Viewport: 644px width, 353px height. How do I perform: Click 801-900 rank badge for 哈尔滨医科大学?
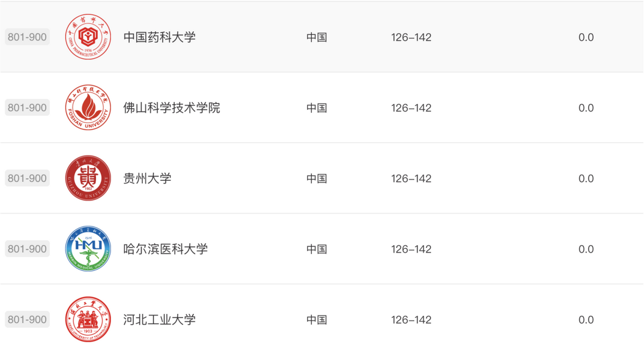(x=27, y=249)
